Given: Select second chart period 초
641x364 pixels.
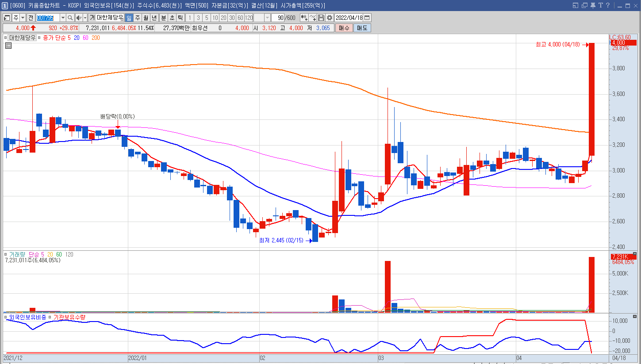Looking at the screenshot, I should [172, 18].
